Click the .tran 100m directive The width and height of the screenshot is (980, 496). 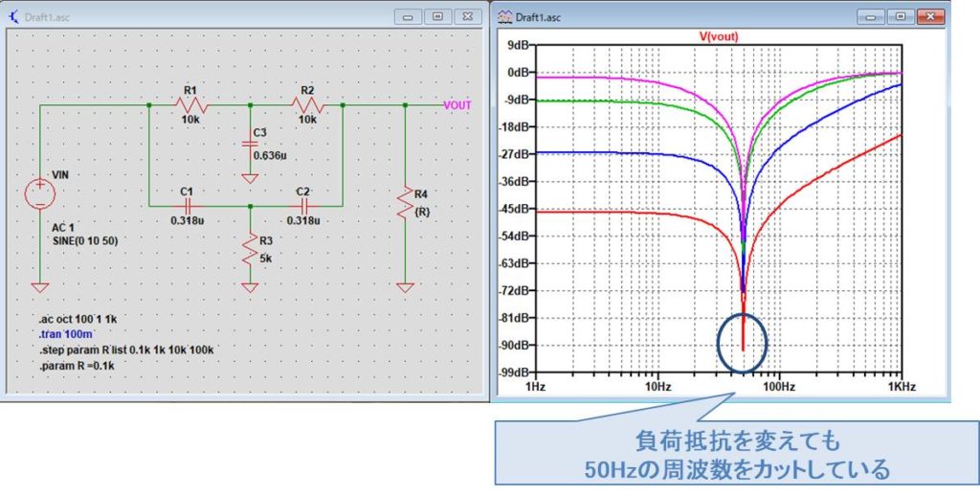(x=66, y=335)
